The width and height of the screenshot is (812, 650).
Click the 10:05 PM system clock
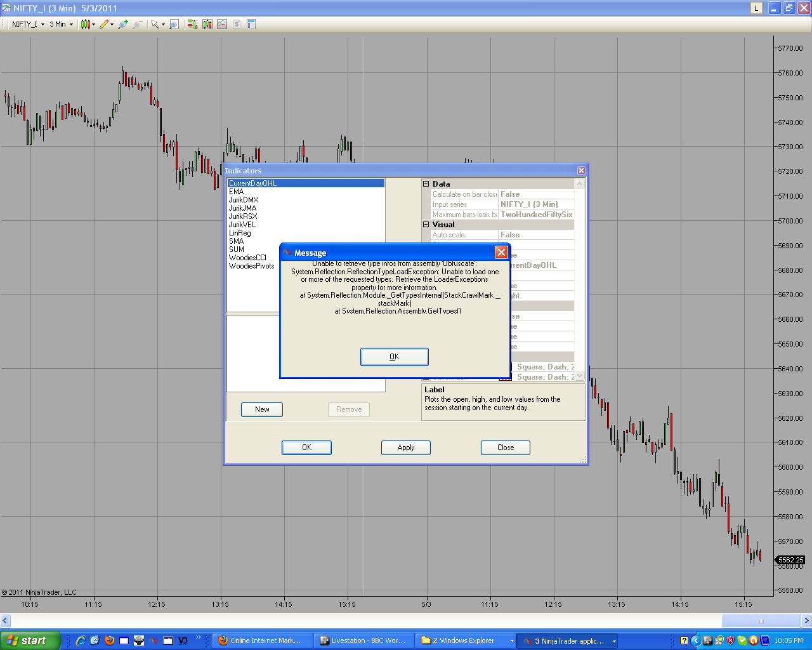tap(789, 640)
